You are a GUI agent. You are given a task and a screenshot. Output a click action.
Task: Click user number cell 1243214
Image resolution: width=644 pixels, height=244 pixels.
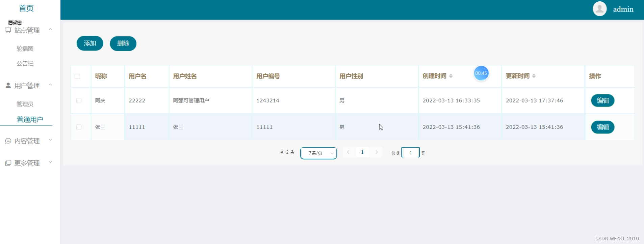tap(267, 100)
